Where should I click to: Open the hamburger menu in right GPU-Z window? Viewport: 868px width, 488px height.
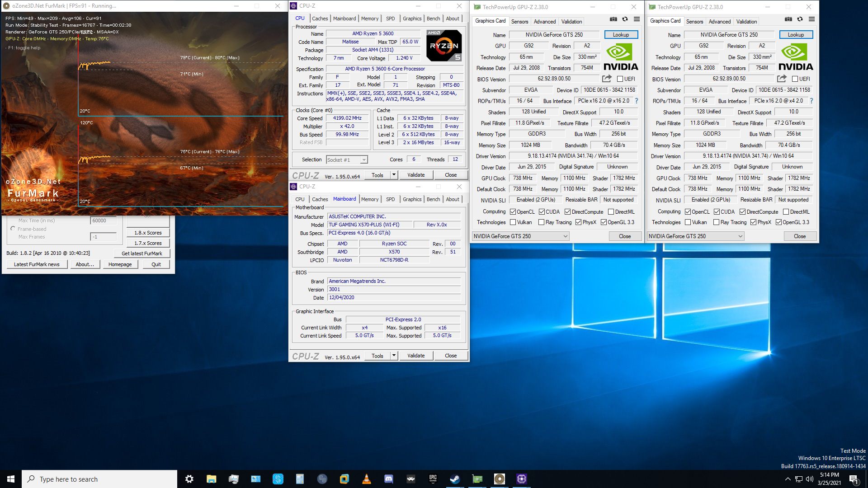(x=811, y=19)
